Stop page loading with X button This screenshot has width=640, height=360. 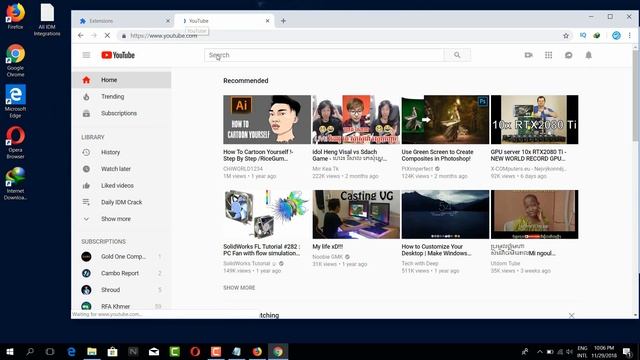click(107, 36)
